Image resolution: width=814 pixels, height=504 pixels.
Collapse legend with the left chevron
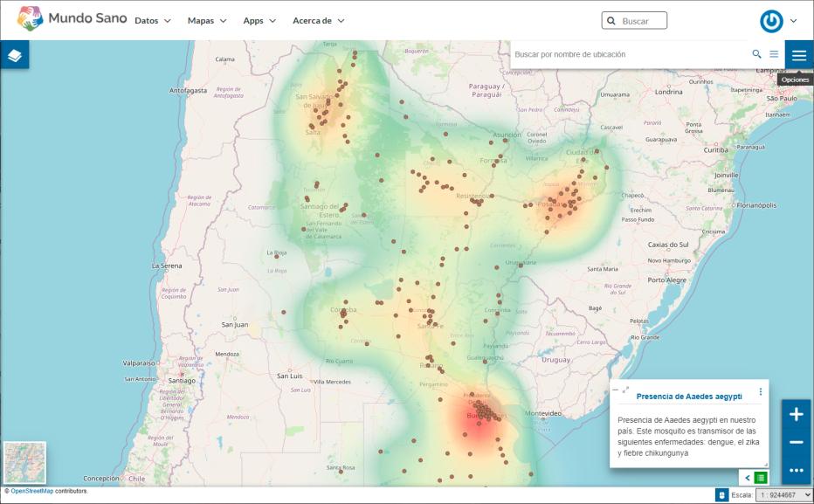[748, 478]
